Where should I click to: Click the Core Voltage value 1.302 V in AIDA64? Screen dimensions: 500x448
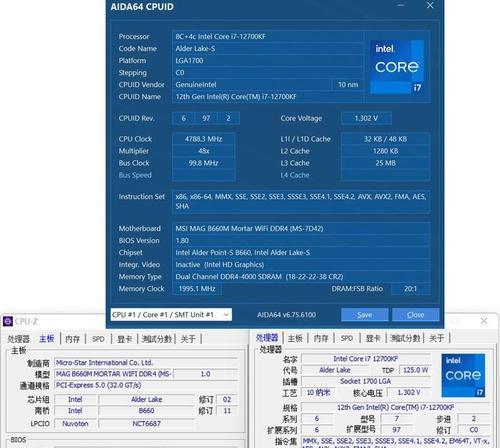(x=366, y=118)
